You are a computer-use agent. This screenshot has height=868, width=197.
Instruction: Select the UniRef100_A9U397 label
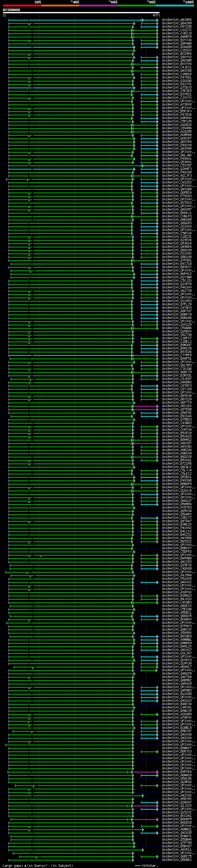[x=177, y=443]
